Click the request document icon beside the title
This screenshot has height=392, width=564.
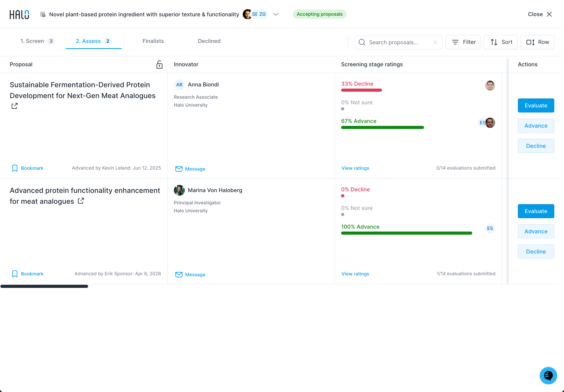pyautogui.click(x=43, y=15)
